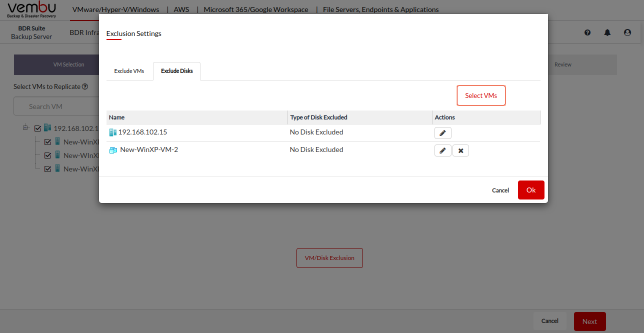The width and height of the screenshot is (644, 333).
Task: Click the help icon beside Select VMs to Replicate
Action: [x=85, y=86]
